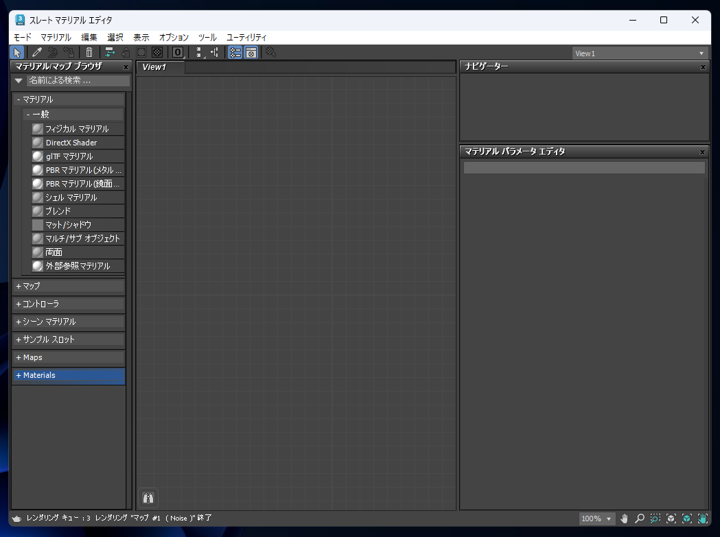Open the Material ID Channel flyout
The image size is (720, 537).
[178, 52]
